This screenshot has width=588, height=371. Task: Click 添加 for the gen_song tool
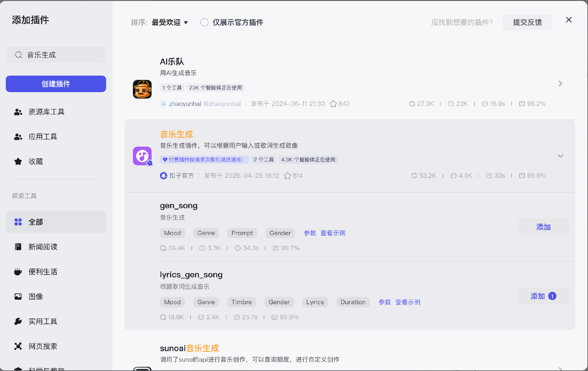(543, 227)
